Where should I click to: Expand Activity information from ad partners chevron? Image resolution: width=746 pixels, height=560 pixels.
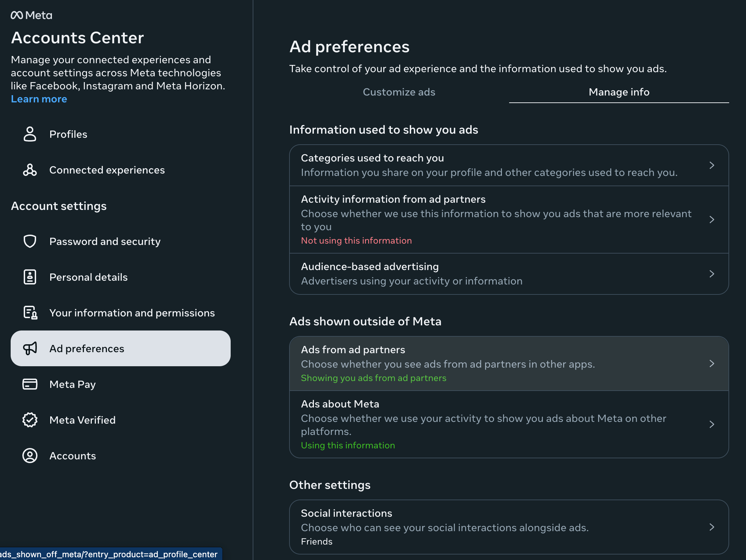(x=712, y=220)
